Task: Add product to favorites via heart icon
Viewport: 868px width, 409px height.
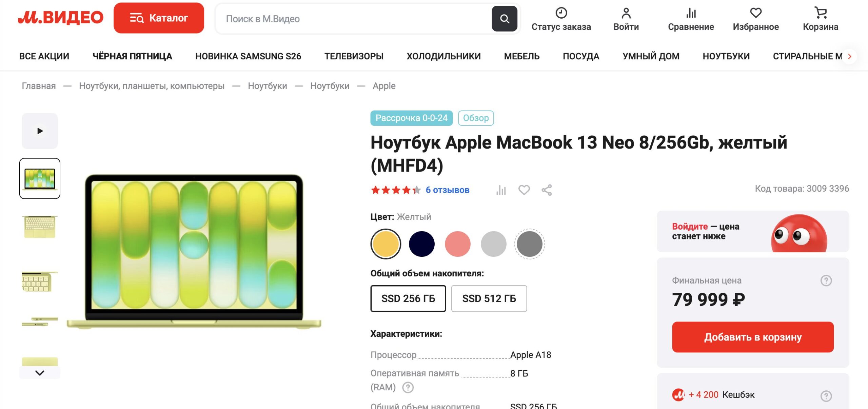Action: pos(524,190)
